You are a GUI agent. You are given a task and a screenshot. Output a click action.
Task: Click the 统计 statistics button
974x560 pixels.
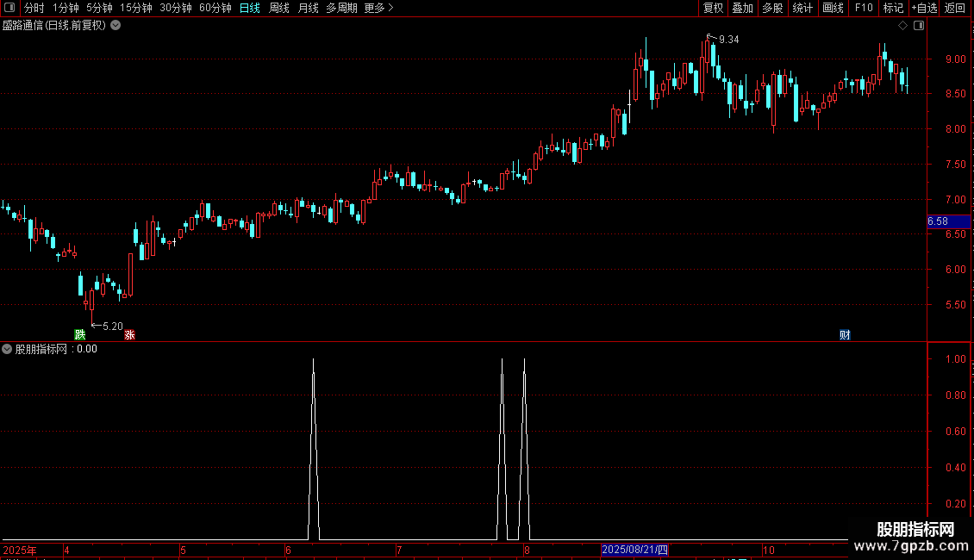802,8
